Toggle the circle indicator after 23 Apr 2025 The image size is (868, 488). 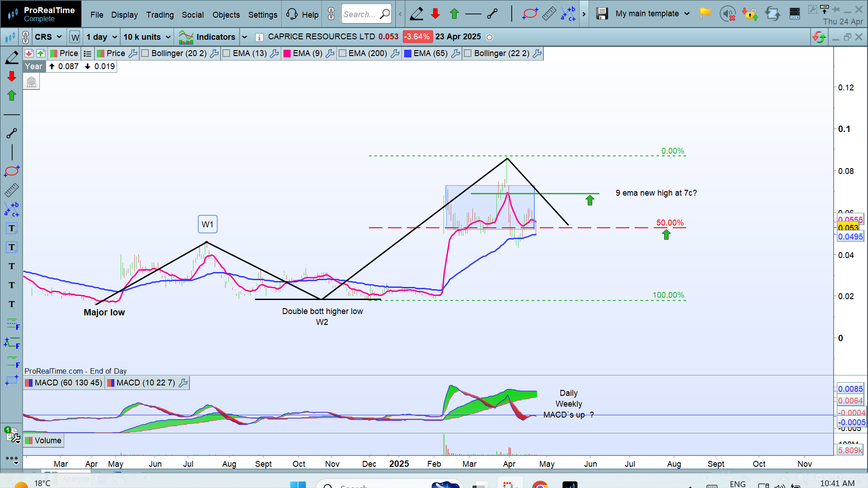(x=489, y=38)
